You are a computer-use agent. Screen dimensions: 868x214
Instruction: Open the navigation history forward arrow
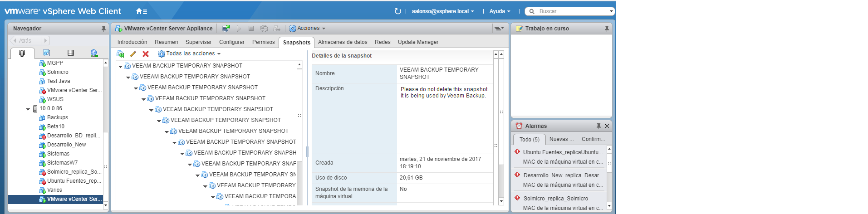pos(45,41)
